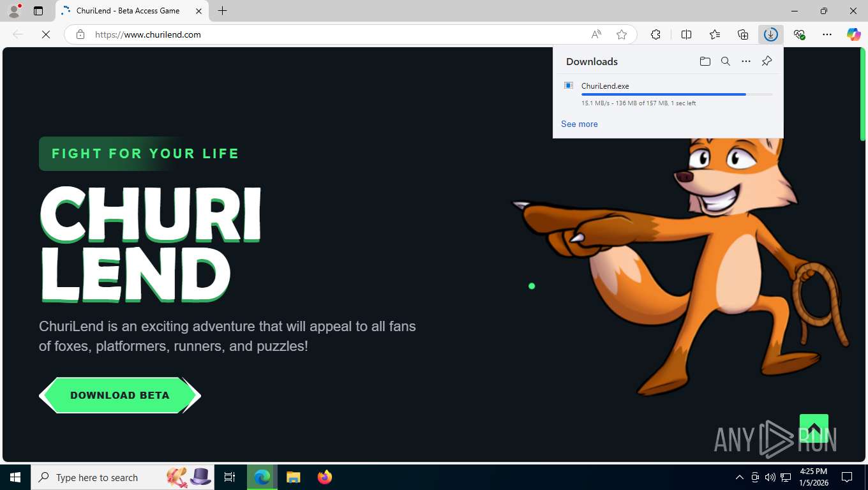The image size is (868, 490).
Task: Open a new browser tab
Action: 222,11
